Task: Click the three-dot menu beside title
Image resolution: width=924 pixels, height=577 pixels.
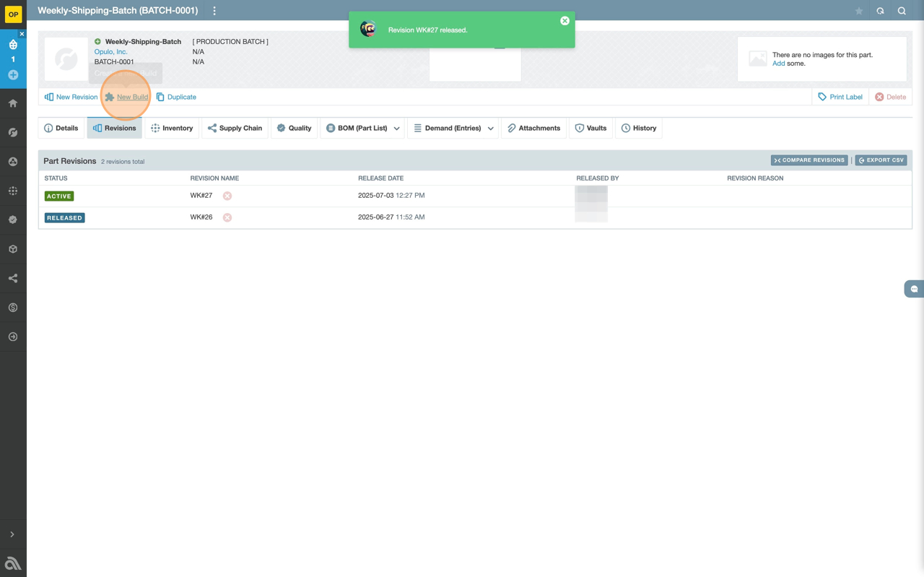Action: [214, 11]
